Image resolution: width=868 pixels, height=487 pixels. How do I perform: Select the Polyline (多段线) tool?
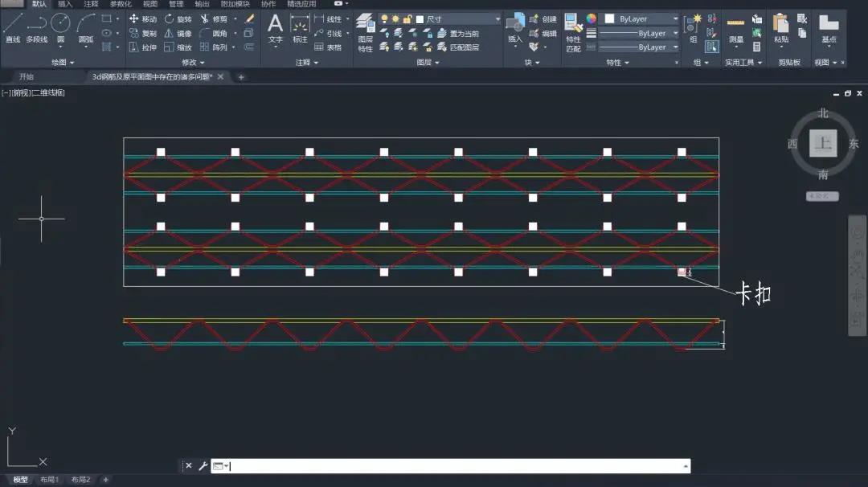36,27
